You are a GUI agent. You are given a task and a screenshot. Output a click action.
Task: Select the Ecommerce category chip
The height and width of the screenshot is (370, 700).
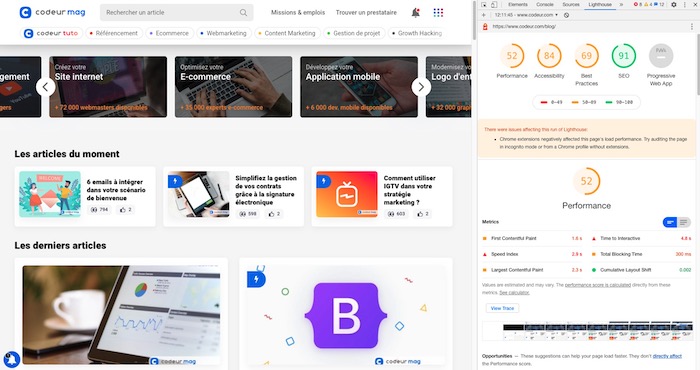(170, 33)
